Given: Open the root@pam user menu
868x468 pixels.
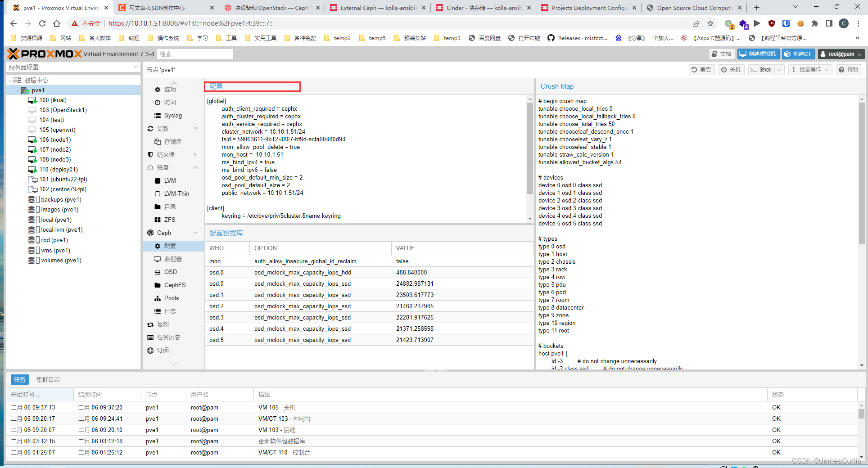Looking at the screenshot, I should coord(841,54).
